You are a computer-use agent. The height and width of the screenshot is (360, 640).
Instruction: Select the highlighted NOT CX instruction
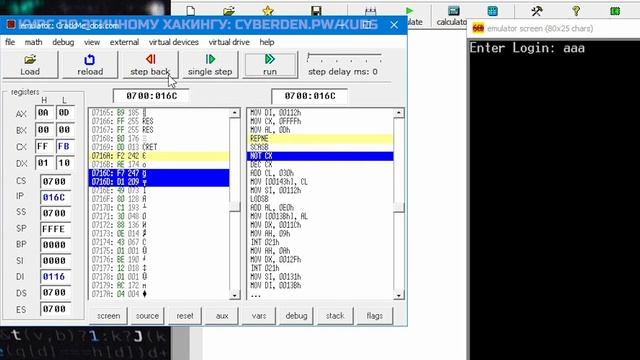click(x=320, y=156)
